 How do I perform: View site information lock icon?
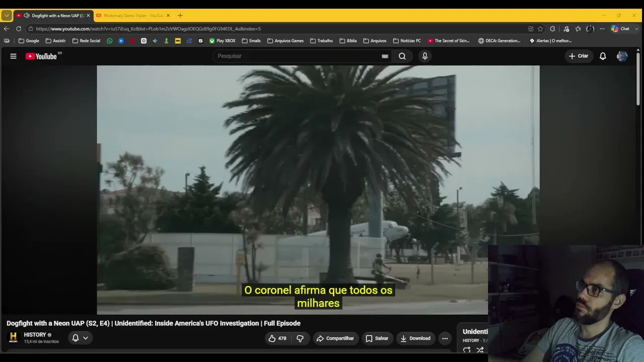[31, 29]
